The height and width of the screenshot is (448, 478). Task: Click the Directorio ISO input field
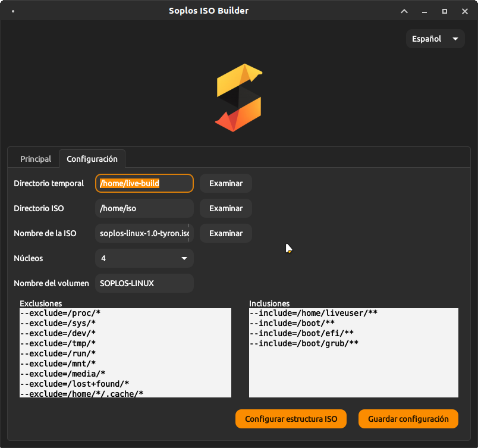tap(144, 208)
